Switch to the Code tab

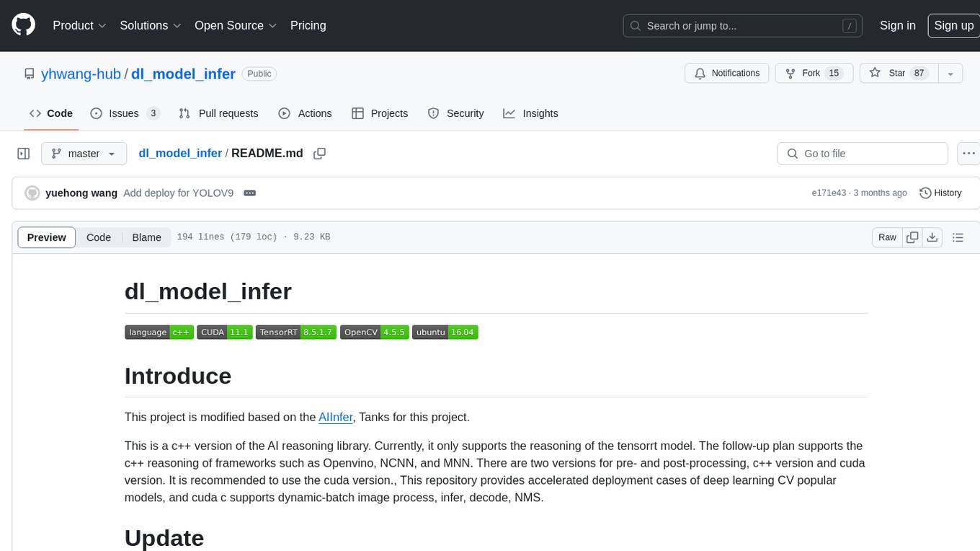tap(51, 113)
